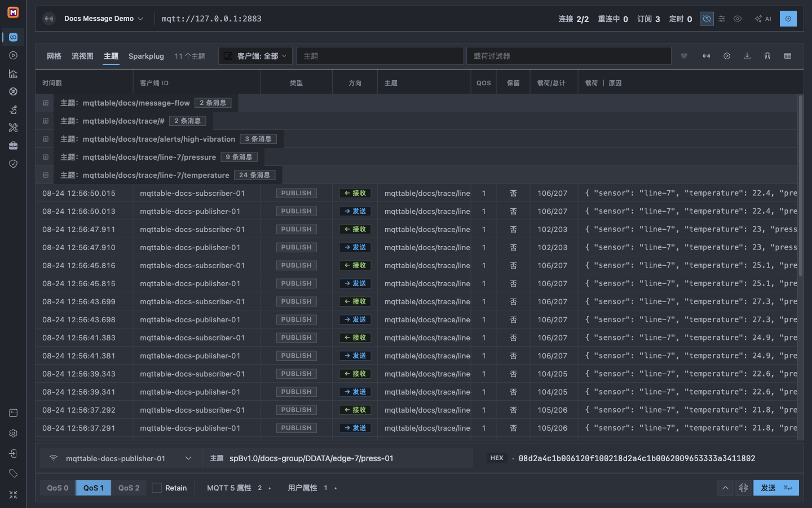Open the play-circle icon in left sidebar

[13, 55]
